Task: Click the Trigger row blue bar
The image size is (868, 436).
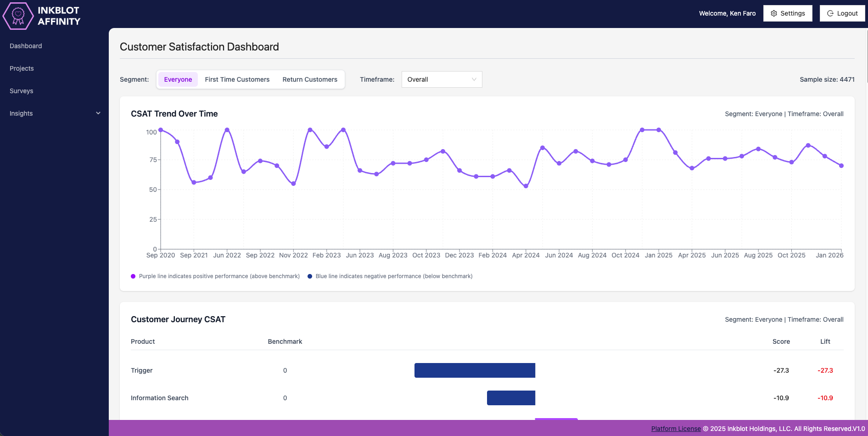Action: [x=475, y=370]
